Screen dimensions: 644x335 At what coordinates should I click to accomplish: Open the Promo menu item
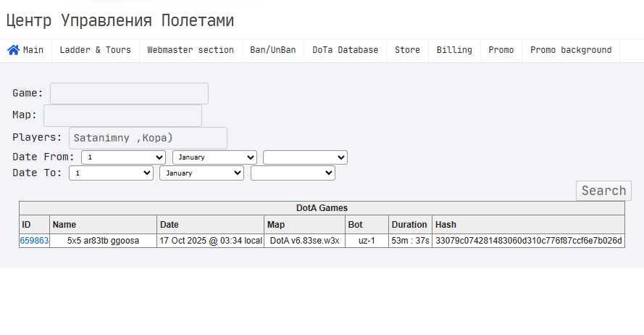point(501,50)
